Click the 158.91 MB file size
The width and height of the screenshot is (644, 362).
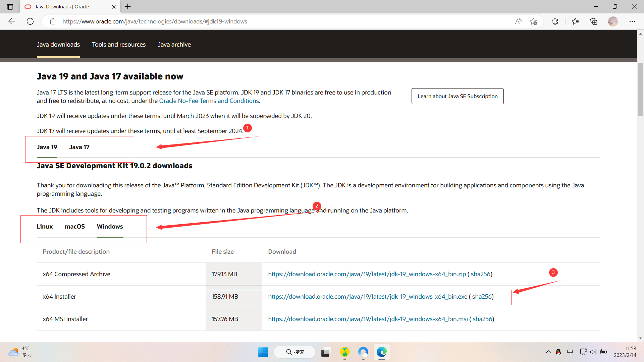[225, 297]
